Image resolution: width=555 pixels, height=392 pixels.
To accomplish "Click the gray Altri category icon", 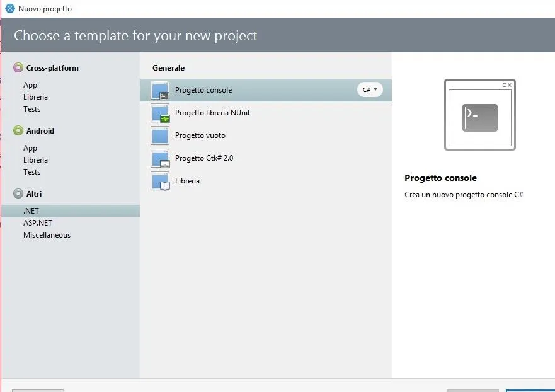I will click(18, 193).
